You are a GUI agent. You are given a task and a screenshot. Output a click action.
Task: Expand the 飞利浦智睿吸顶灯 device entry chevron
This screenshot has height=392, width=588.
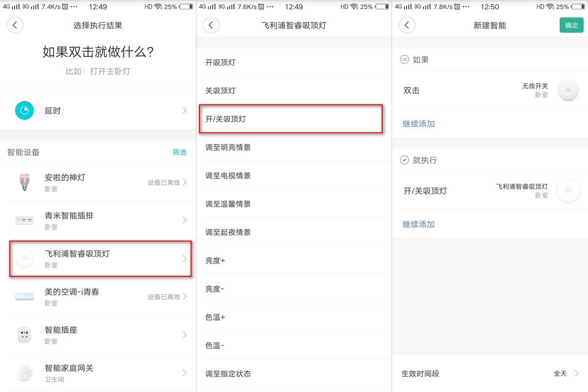coord(185,258)
